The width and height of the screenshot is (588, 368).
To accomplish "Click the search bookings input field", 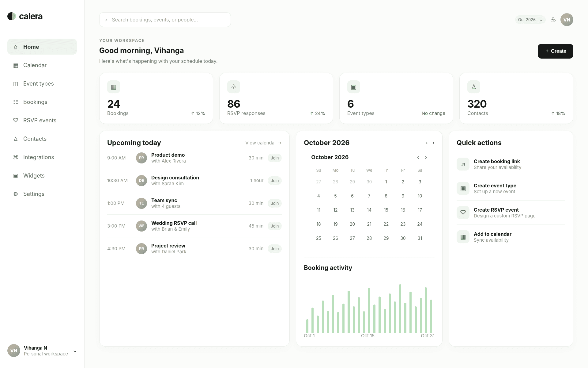I will point(165,20).
